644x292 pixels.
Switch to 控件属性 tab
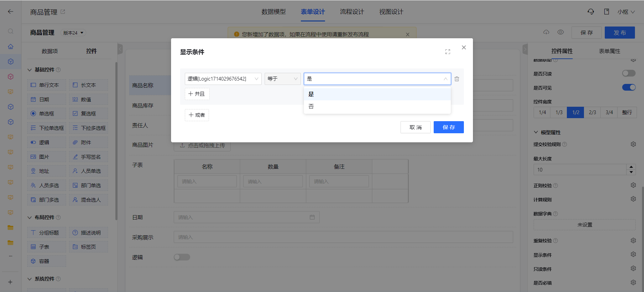click(562, 51)
